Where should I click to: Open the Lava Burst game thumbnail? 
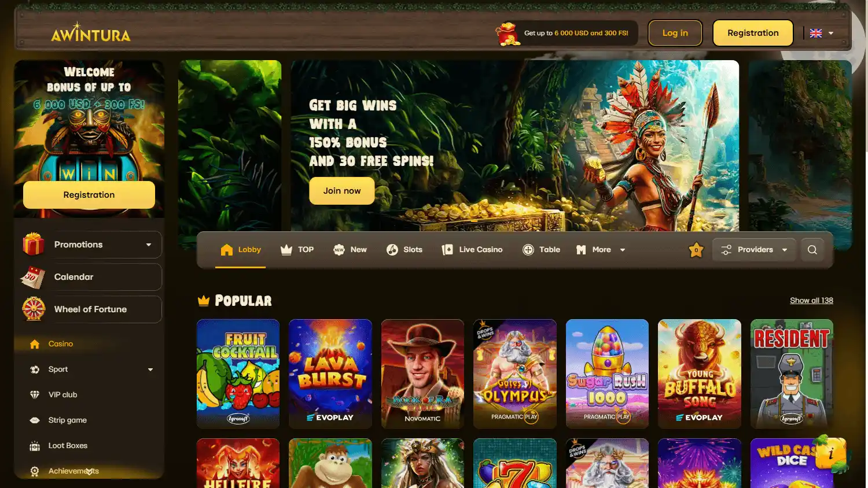330,374
